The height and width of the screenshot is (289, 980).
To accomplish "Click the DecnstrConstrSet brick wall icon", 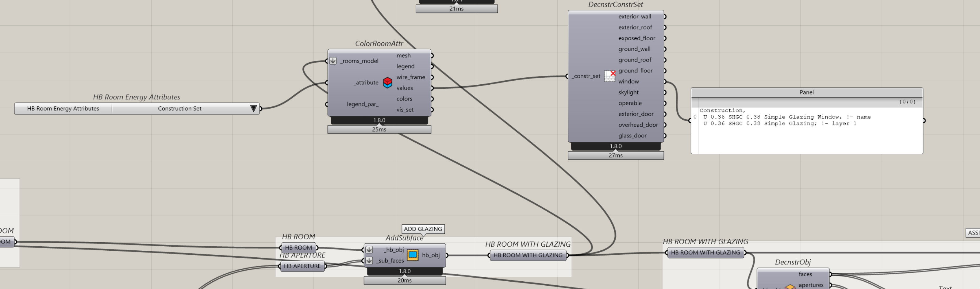I will (609, 76).
